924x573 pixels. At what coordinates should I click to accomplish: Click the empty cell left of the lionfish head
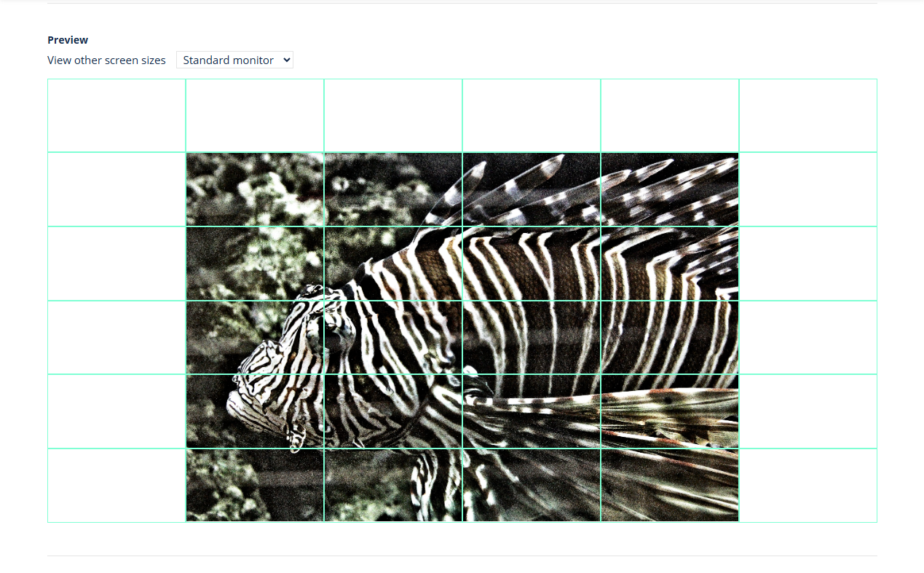click(117, 337)
